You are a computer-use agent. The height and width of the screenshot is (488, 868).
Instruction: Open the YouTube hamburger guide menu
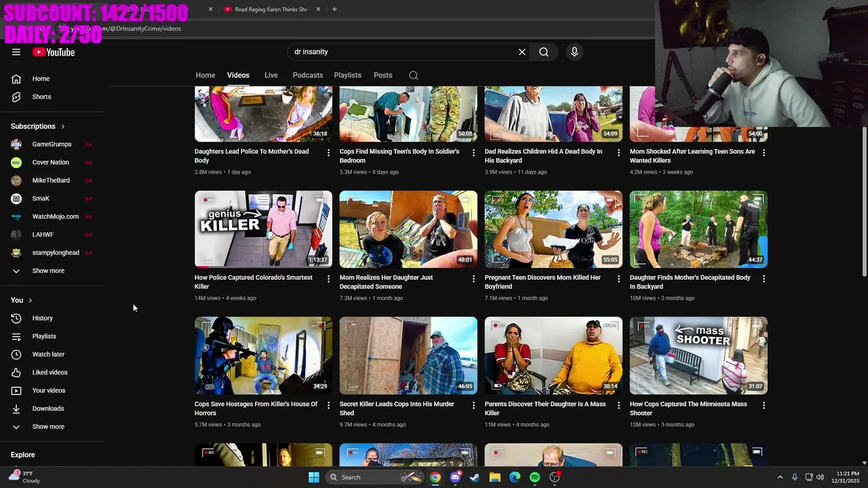[x=16, y=52]
